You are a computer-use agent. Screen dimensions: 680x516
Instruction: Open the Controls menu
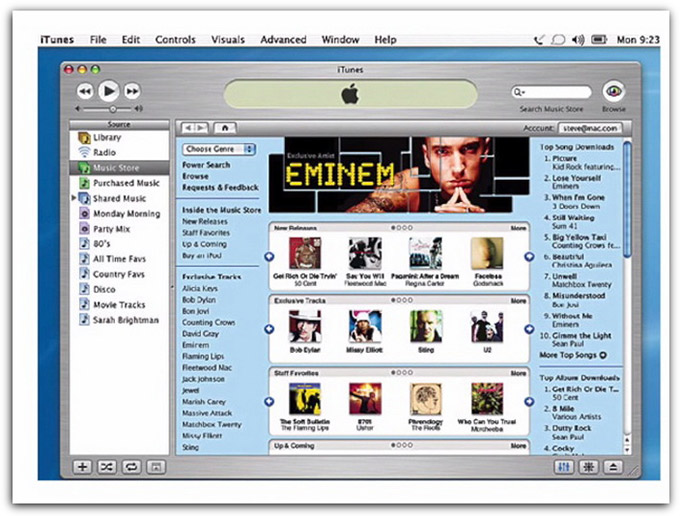(x=175, y=40)
